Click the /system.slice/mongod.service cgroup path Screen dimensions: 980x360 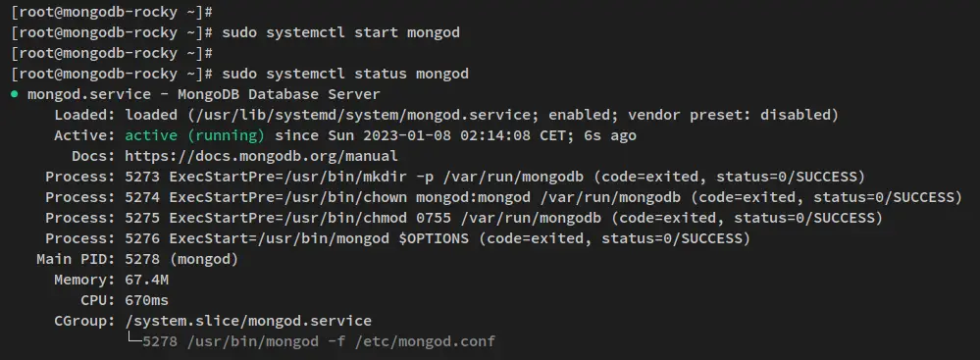[248, 321]
